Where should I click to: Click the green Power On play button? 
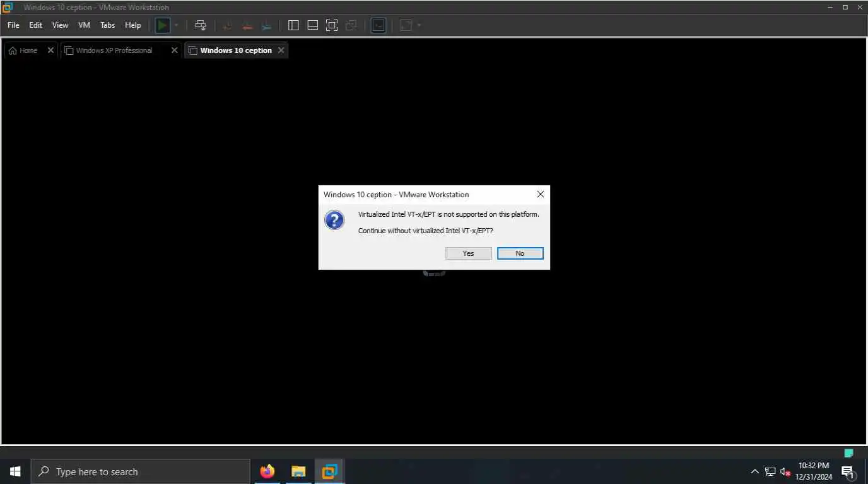pyautogui.click(x=163, y=25)
